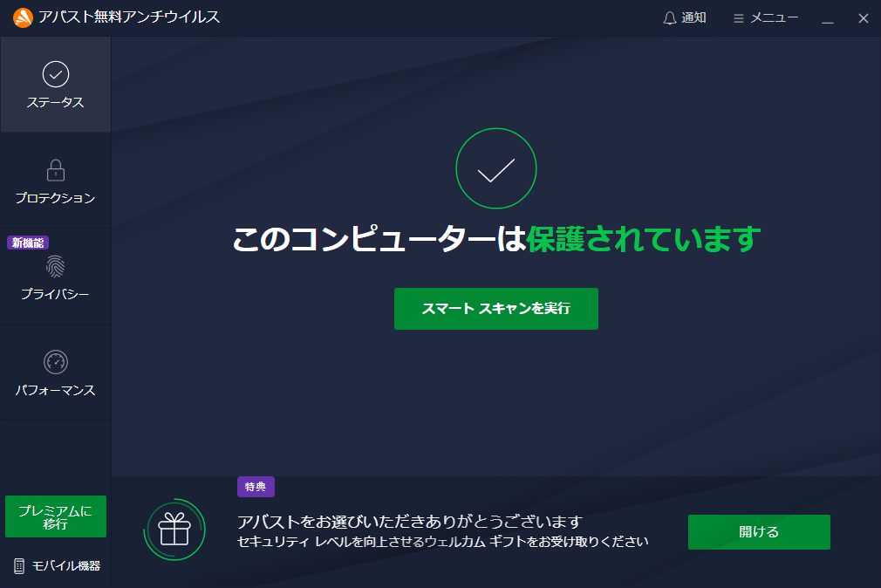Open the プロテクション protection tab
Screen dimensions: 881x588
click(56, 181)
